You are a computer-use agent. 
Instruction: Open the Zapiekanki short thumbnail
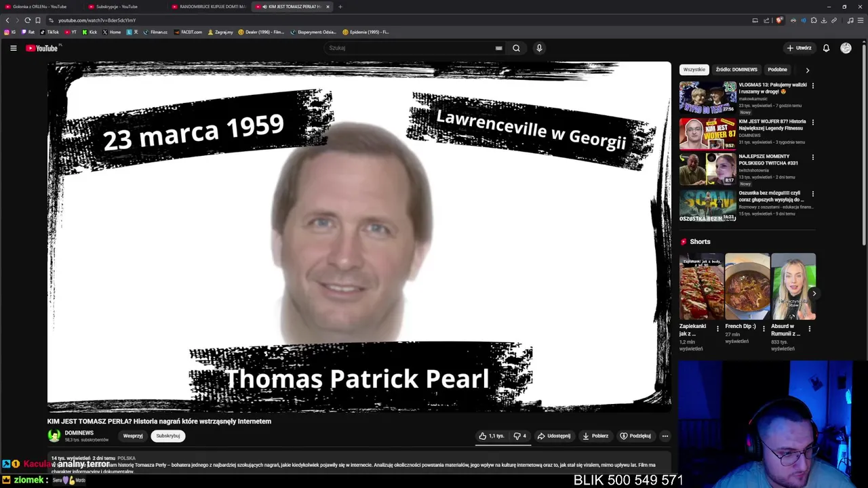click(x=702, y=286)
